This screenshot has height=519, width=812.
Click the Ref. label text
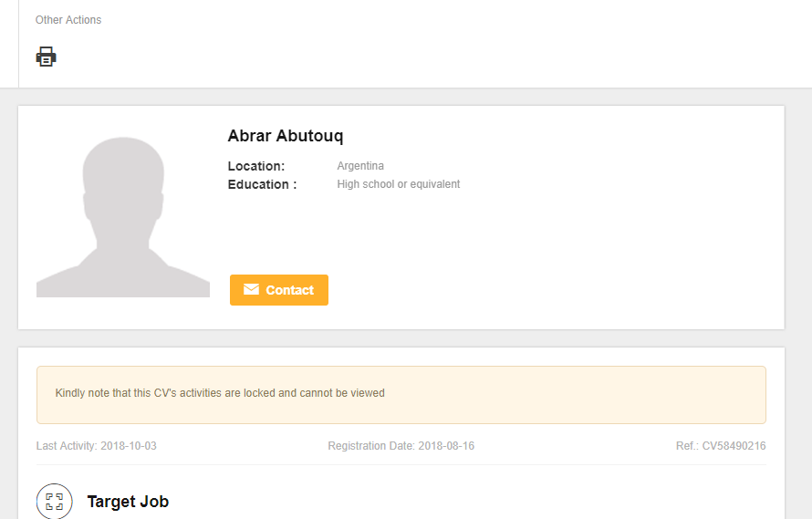point(687,446)
